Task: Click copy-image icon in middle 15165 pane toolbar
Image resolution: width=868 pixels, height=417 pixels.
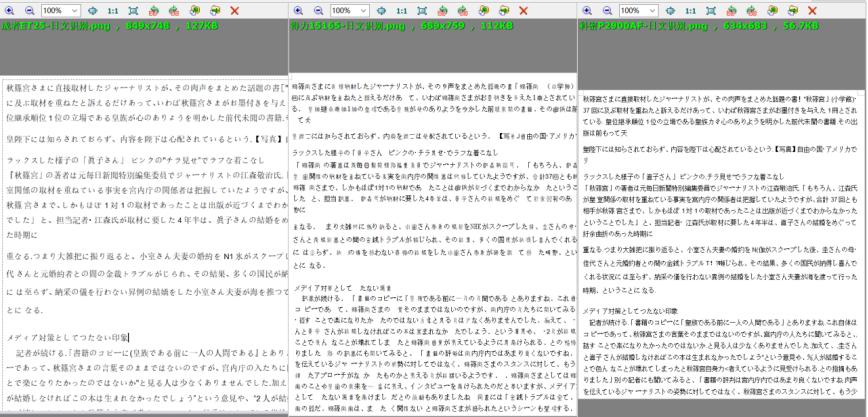Action: coord(483,11)
